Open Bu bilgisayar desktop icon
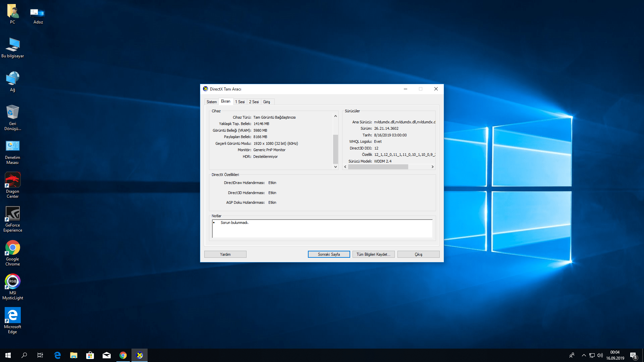 12,45
